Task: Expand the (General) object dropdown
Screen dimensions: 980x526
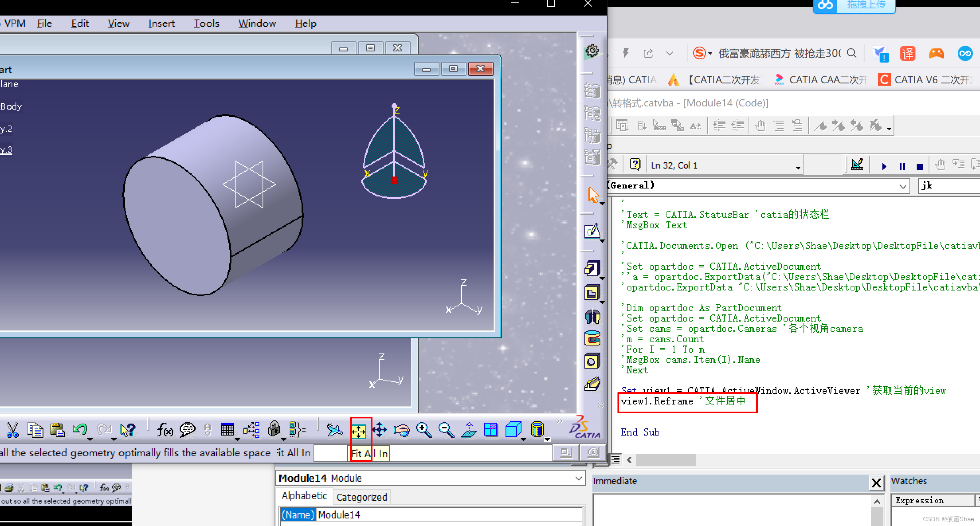Action: [903, 186]
